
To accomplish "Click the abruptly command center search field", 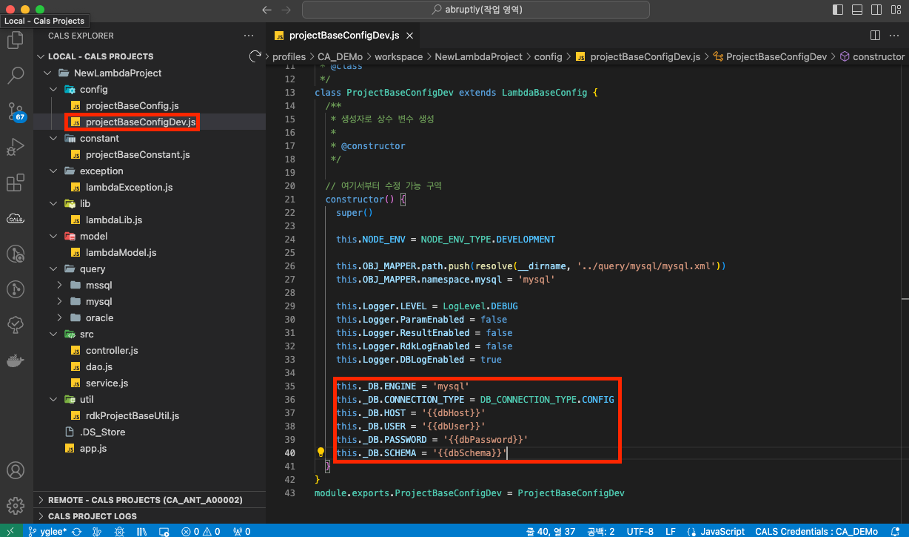I will (475, 10).
